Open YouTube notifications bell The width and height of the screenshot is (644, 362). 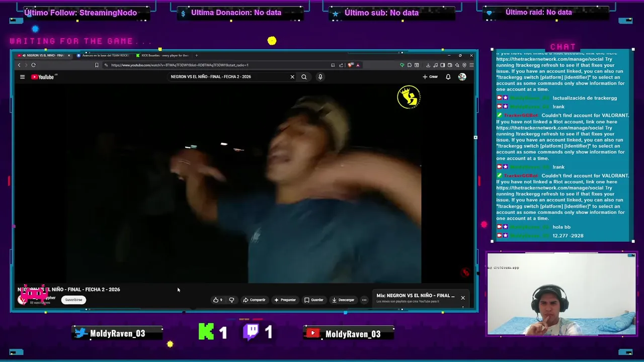448,77
